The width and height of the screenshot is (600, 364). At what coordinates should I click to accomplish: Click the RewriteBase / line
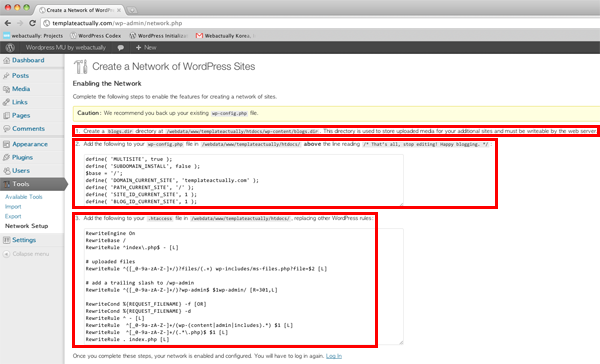106,240
